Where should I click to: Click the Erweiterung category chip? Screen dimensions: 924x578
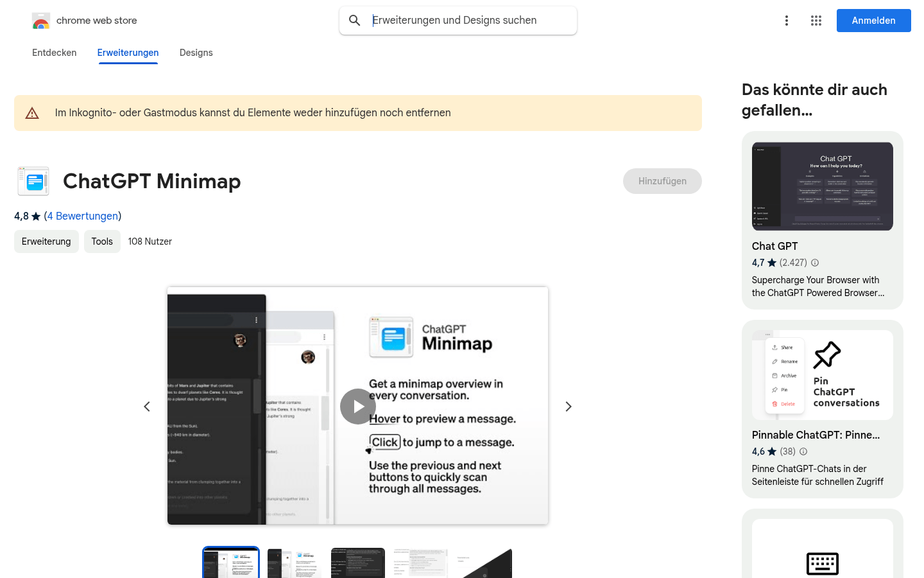point(46,241)
